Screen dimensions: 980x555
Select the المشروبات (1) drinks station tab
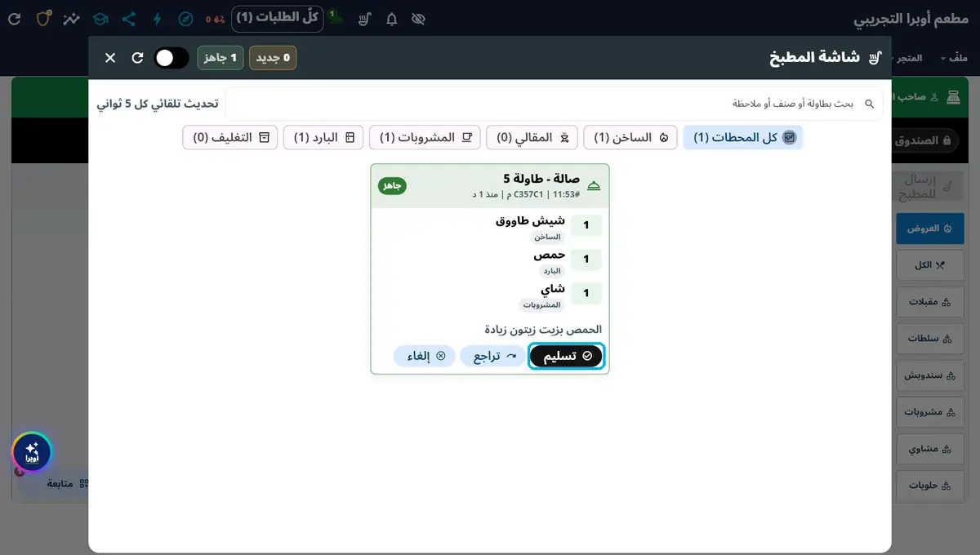click(x=425, y=138)
